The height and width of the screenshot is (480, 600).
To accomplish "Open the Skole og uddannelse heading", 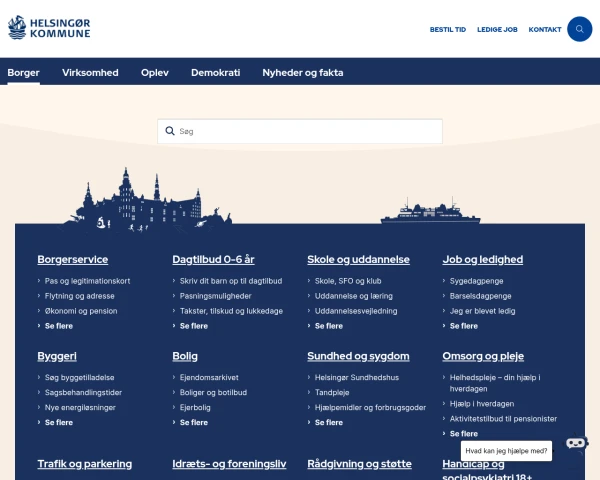I will pyautogui.click(x=358, y=260).
